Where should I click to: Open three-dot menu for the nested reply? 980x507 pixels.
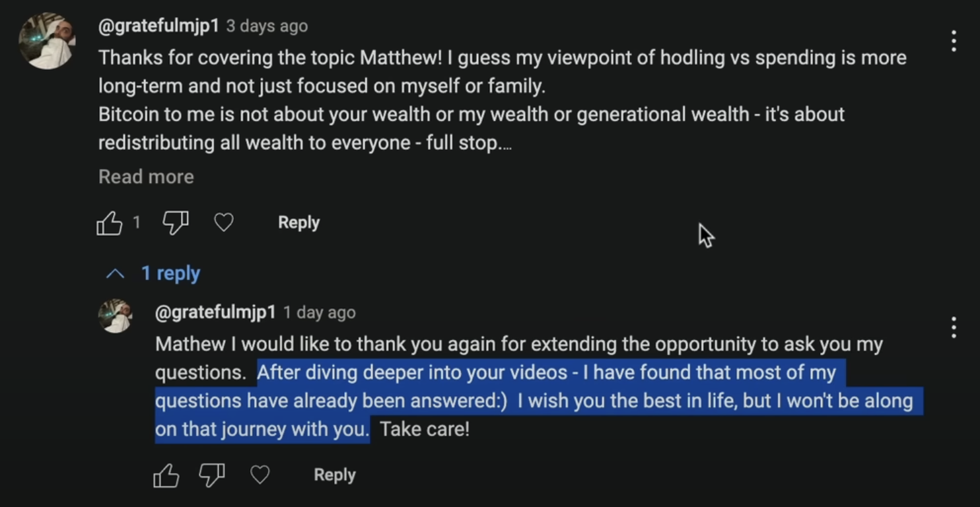(x=953, y=327)
